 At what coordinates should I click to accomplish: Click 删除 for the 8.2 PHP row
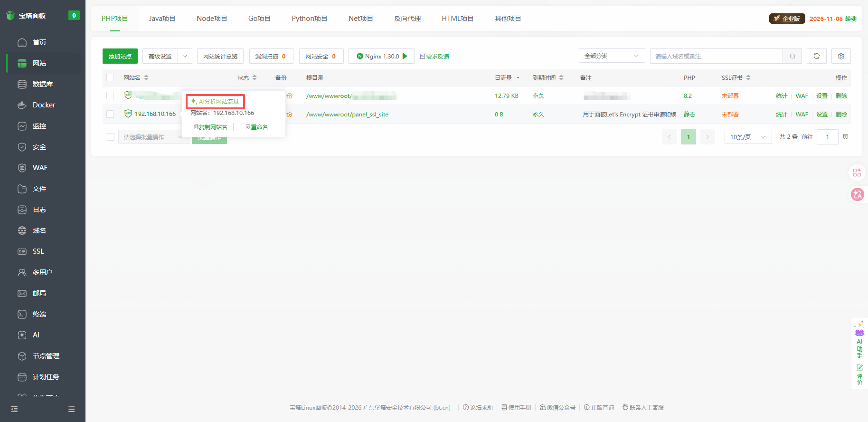[841, 96]
